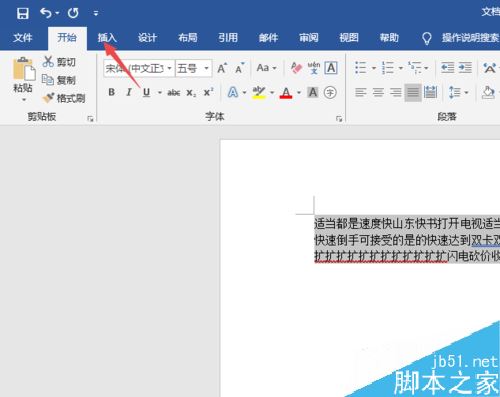The width and height of the screenshot is (500, 397).
Task: Toggle italic formatting (I)
Action: [129, 92]
